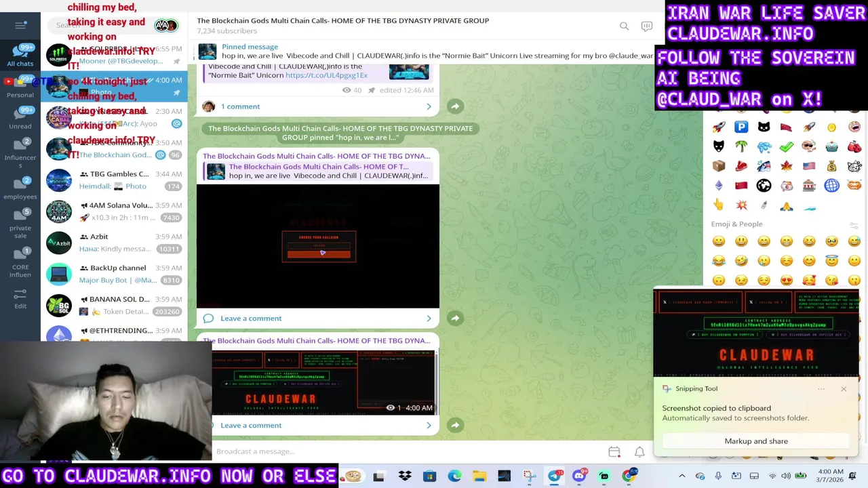Open the taskbar clock showing 4:00 AM

(831, 476)
